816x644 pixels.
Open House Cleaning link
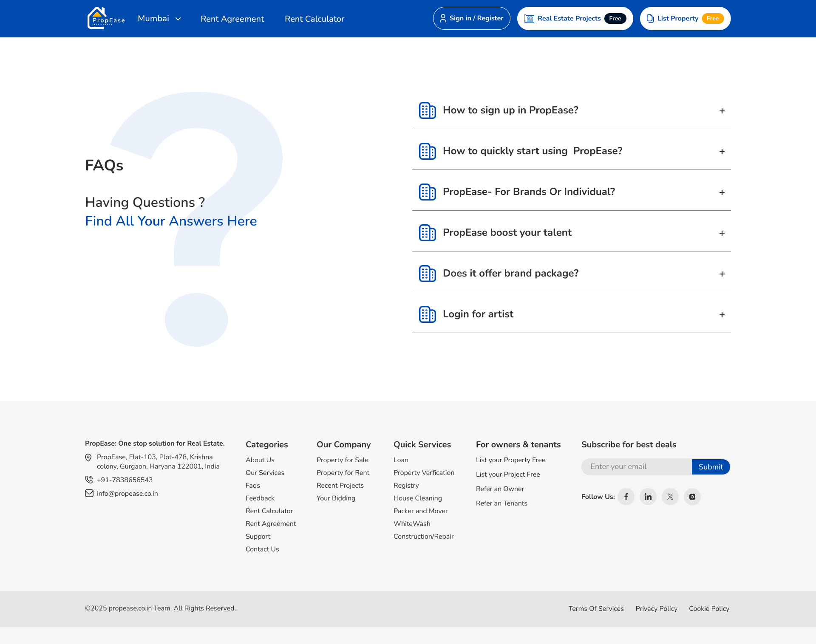[418, 498]
